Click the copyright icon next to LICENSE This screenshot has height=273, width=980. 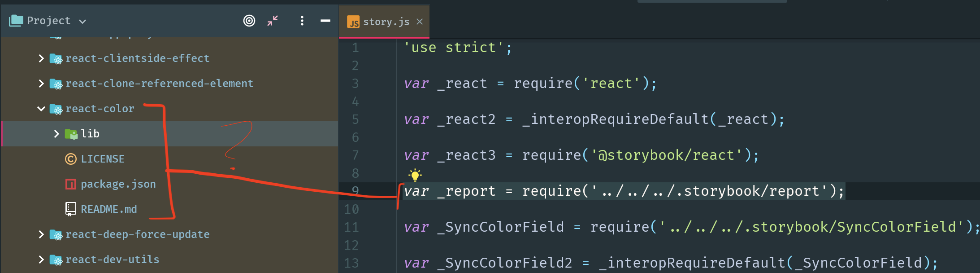click(x=70, y=159)
